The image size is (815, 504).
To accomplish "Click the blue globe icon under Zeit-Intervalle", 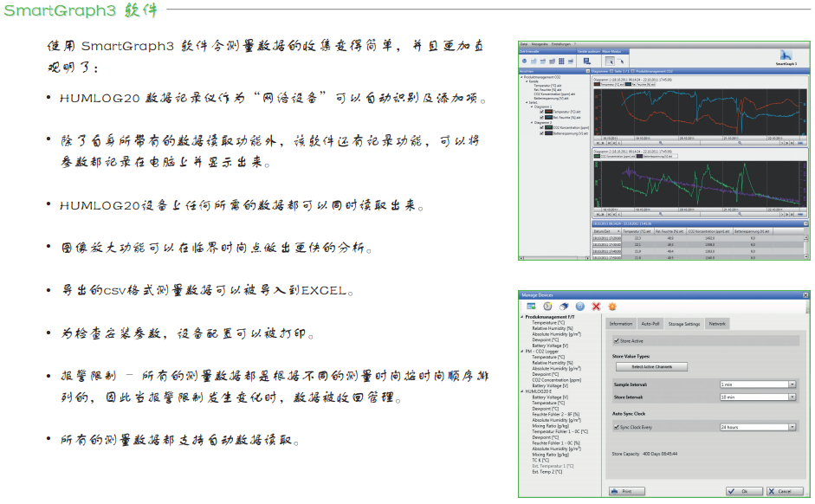I will 524,61.
